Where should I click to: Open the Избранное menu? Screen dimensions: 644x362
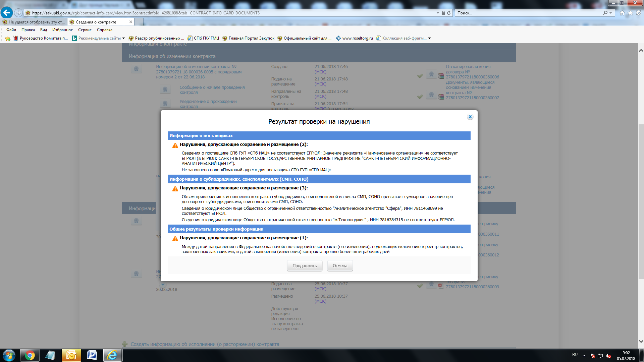coord(62,30)
